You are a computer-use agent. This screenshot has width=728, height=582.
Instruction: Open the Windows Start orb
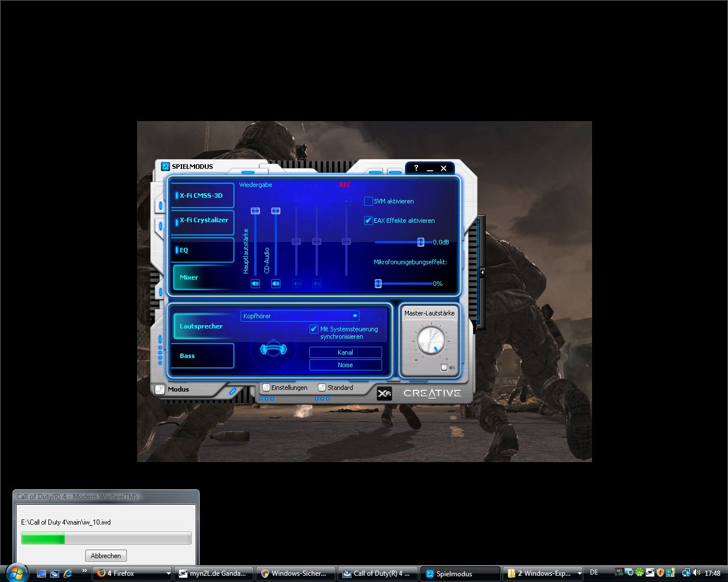16,573
